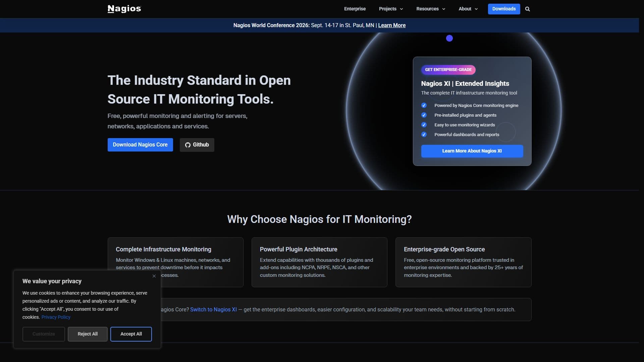
Task: Open the Enterprise nav item
Action: point(355,9)
